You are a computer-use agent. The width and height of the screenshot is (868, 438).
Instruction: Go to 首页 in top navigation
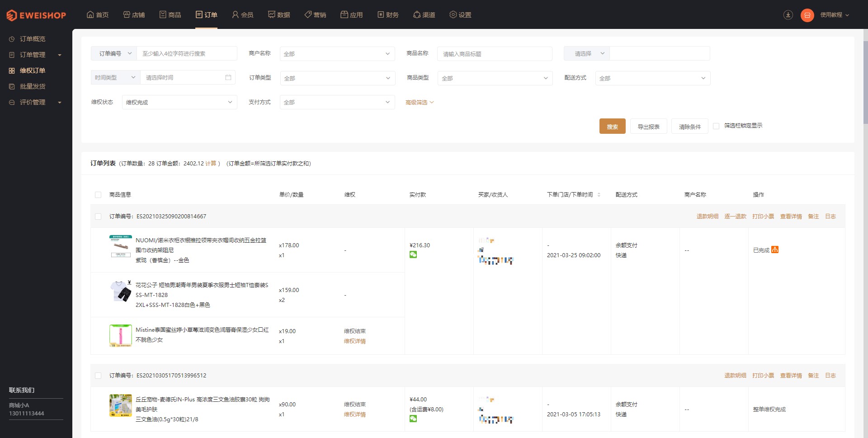[x=98, y=15]
